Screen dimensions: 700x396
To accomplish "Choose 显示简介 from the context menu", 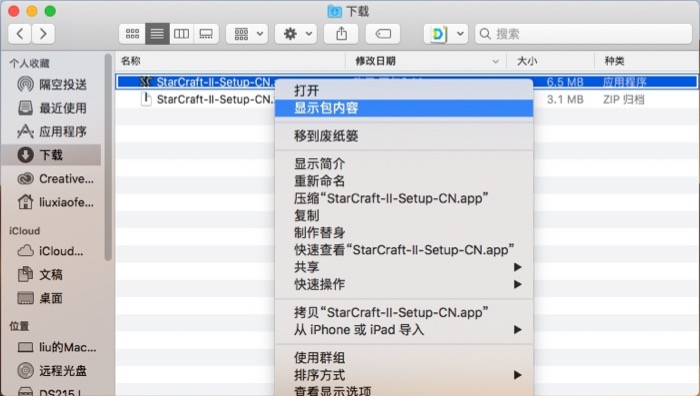I will (x=404, y=164).
